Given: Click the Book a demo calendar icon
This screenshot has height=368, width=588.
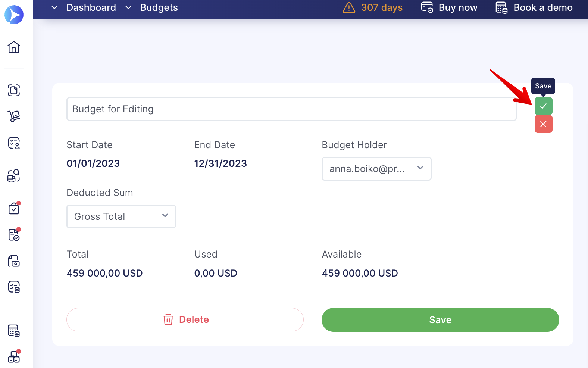Looking at the screenshot, I should (x=501, y=7).
